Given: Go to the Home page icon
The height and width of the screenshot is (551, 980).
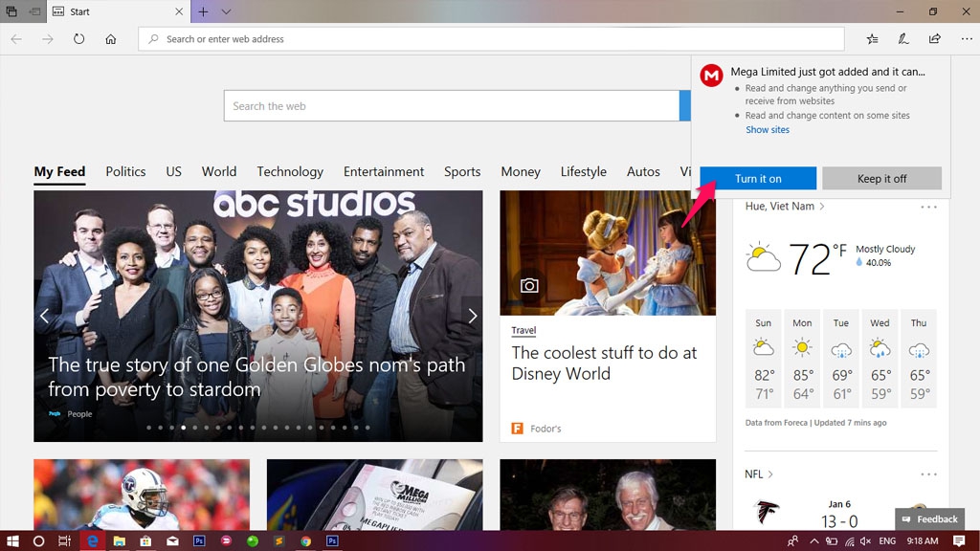Looking at the screenshot, I should pyautogui.click(x=111, y=38).
